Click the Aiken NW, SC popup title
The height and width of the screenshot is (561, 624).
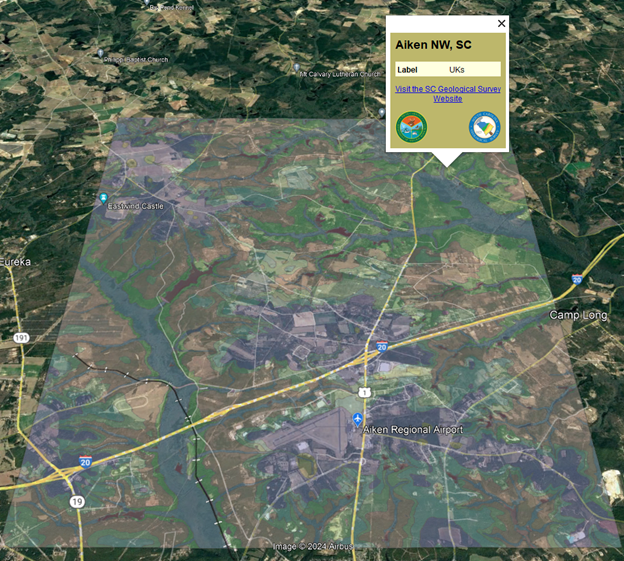coord(433,45)
